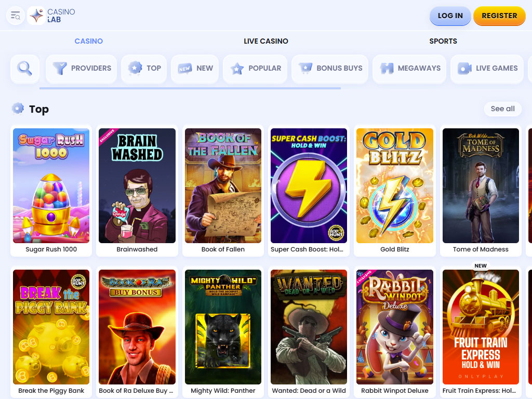Open Fruit Train Express thumbnail
The image size is (532, 399).
481,327
